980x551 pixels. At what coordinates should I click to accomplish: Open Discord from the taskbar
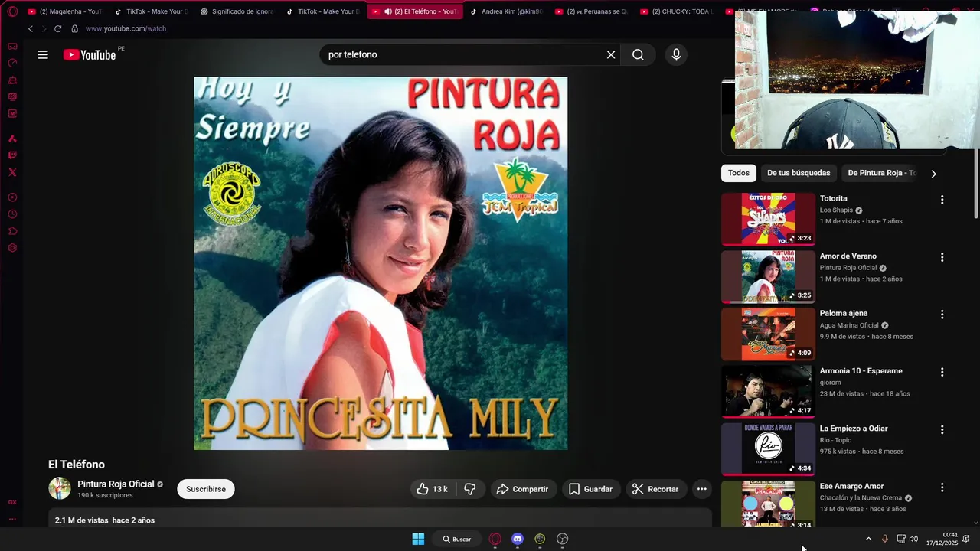coord(518,539)
